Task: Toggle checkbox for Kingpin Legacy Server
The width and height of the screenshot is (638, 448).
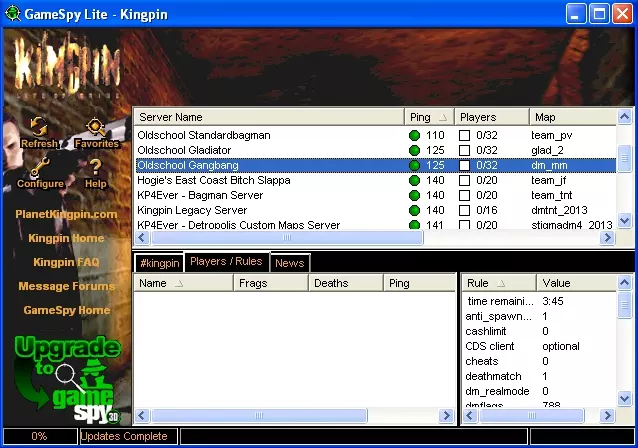Action: 464,210
